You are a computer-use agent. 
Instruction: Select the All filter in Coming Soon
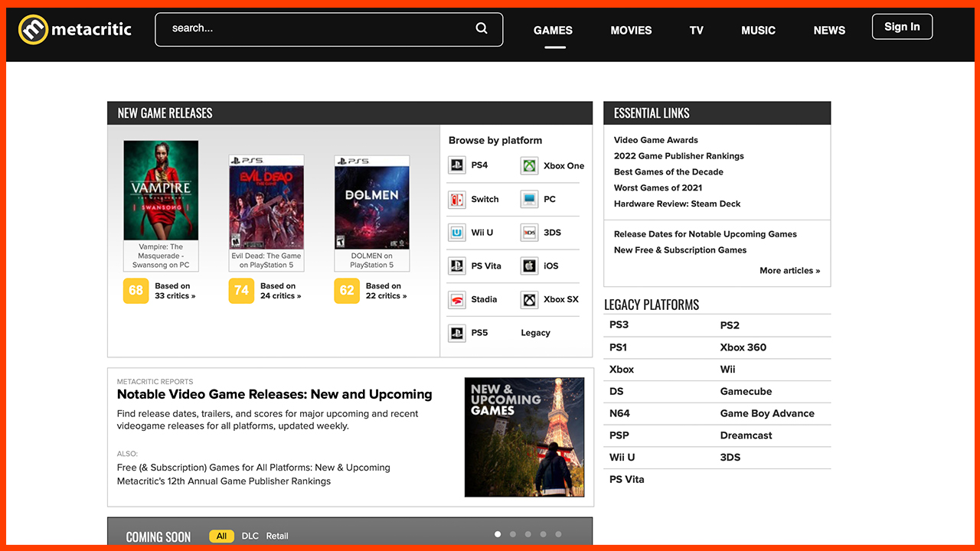pyautogui.click(x=221, y=536)
